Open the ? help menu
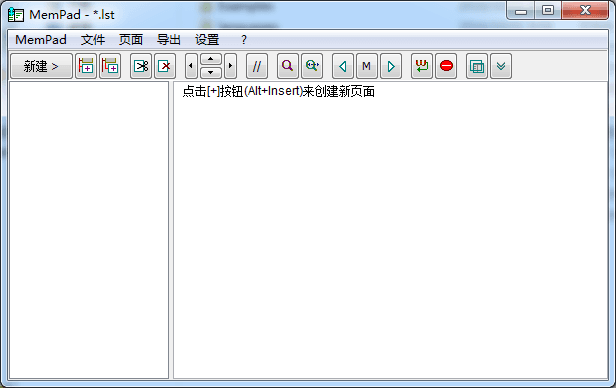This screenshot has height=388, width=616. tap(244, 40)
